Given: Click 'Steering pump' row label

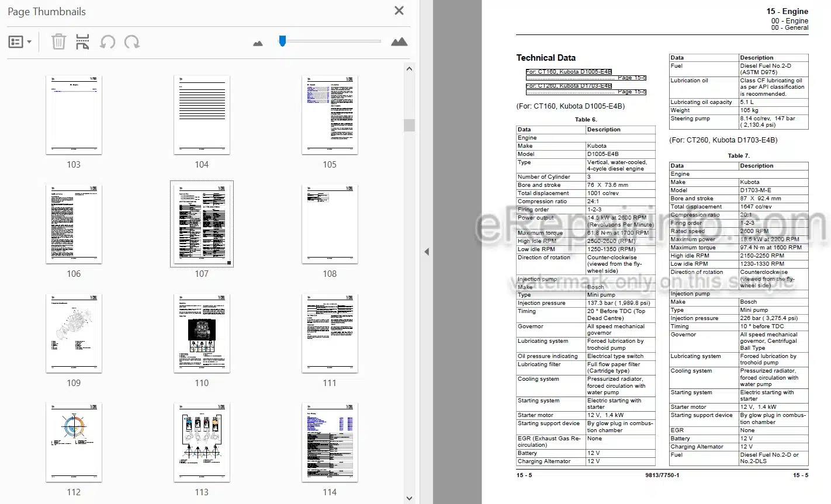Looking at the screenshot, I should click(690, 119).
